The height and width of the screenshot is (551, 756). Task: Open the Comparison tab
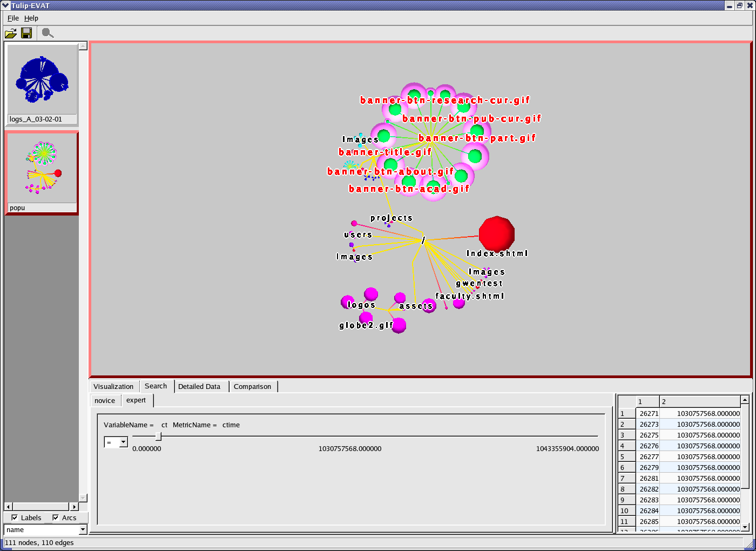(x=252, y=387)
